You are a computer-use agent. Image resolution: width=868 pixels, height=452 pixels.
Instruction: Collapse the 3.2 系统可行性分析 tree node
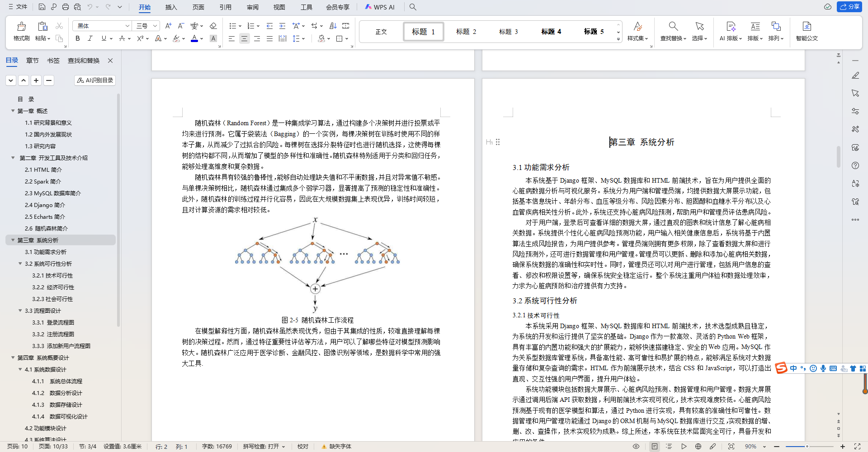click(x=20, y=264)
